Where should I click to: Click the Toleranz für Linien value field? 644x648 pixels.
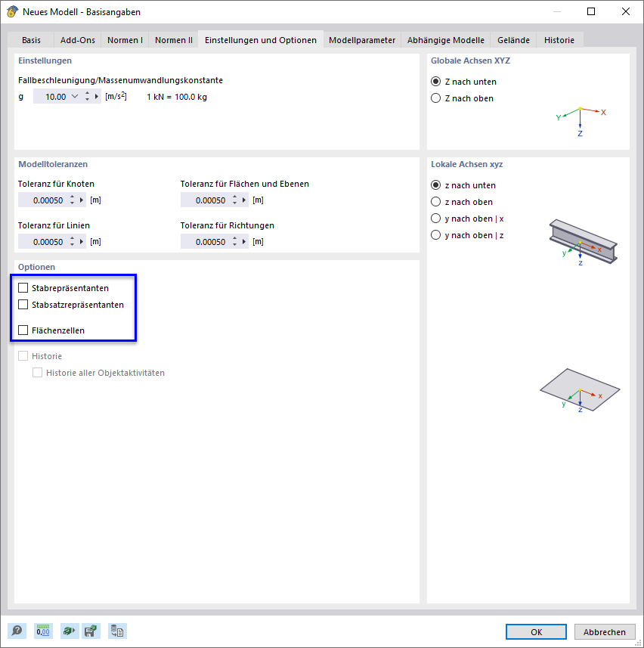(42, 242)
